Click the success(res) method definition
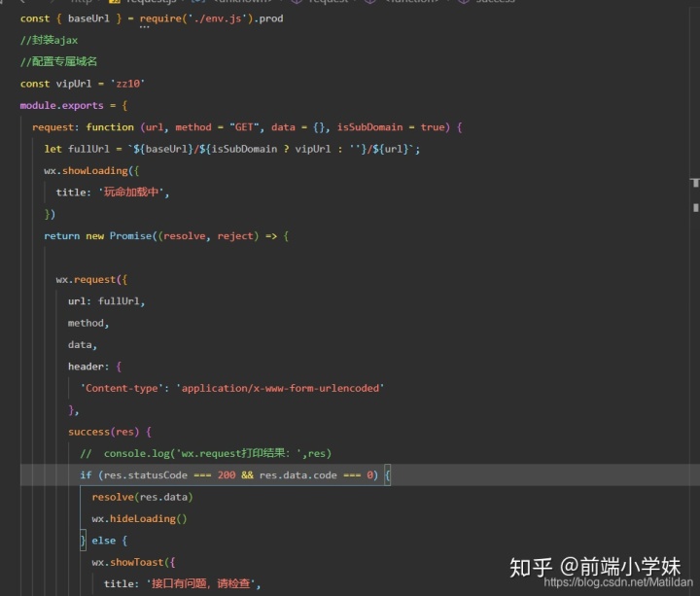The image size is (700, 596). tap(110, 432)
